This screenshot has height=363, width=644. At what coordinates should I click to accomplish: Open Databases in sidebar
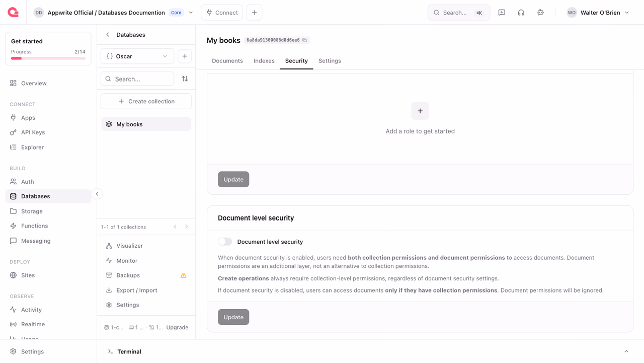(x=48, y=196)
